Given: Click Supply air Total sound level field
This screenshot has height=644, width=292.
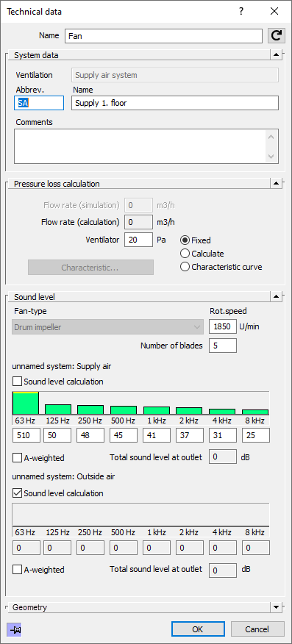Looking at the screenshot, I should click(x=223, y=457).
